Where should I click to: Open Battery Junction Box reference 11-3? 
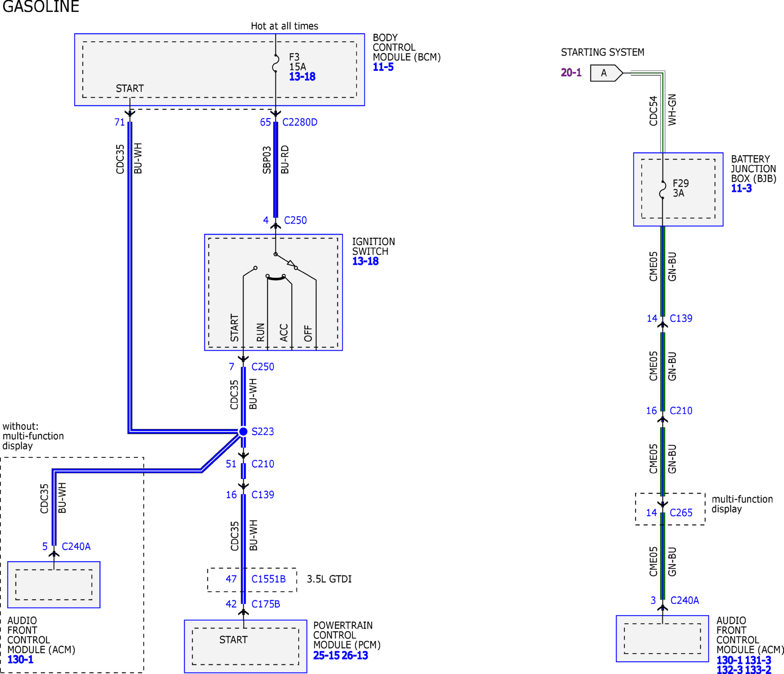[741, 188]
